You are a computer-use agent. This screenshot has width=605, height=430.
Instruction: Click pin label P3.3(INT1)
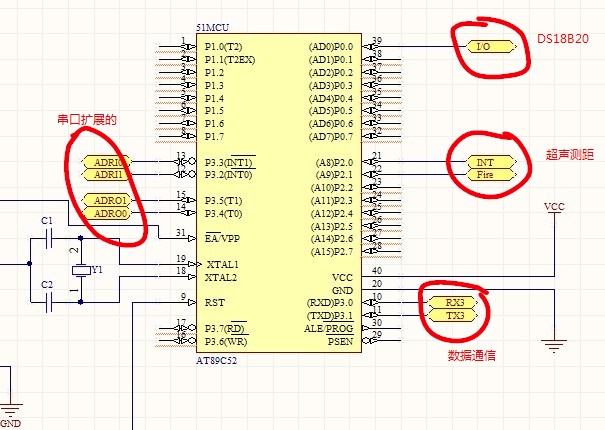tap(228, 163)
